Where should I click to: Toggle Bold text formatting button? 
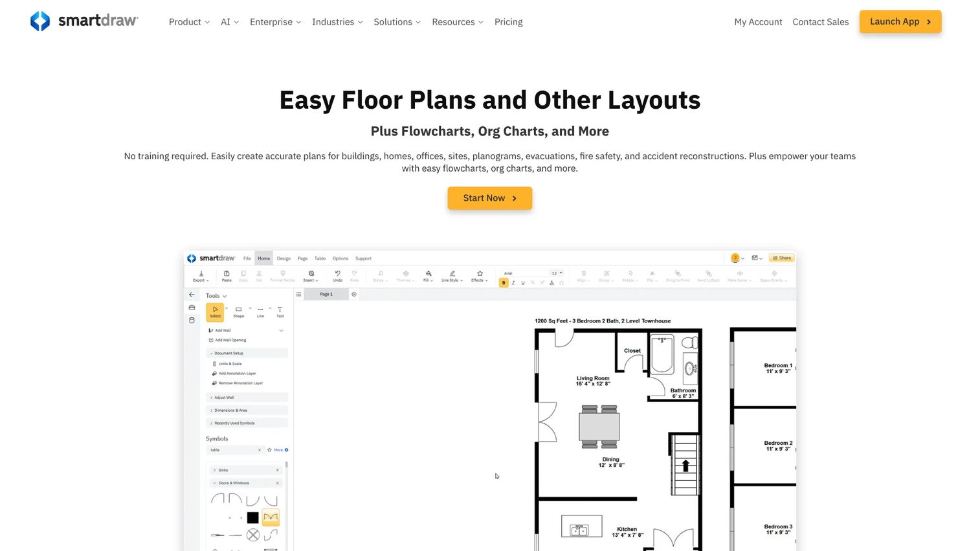click(x=504, y=283)
